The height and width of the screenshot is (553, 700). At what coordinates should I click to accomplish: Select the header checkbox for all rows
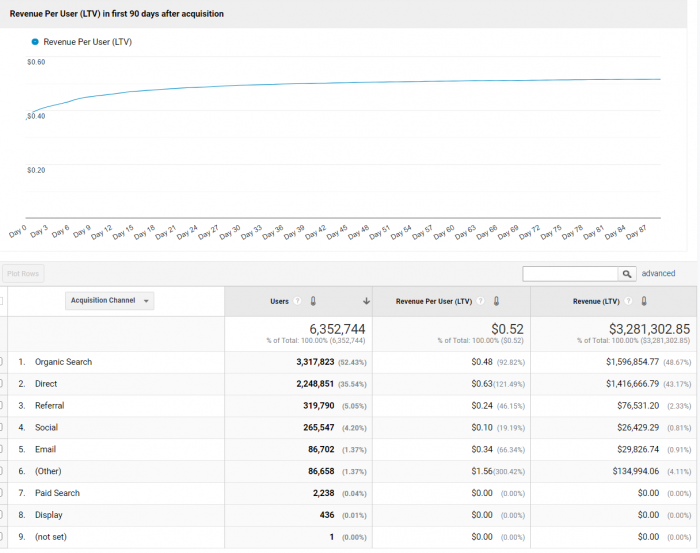2,301
